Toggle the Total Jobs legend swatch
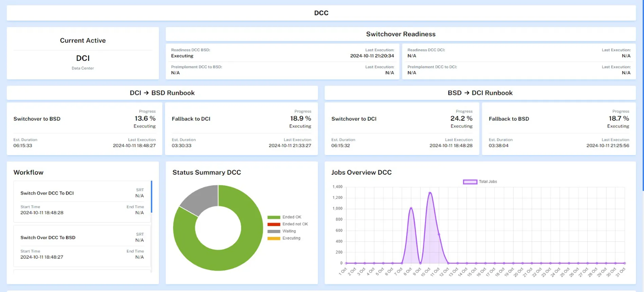This screenshot has width=644, height=292. click(x=470, y=182)
